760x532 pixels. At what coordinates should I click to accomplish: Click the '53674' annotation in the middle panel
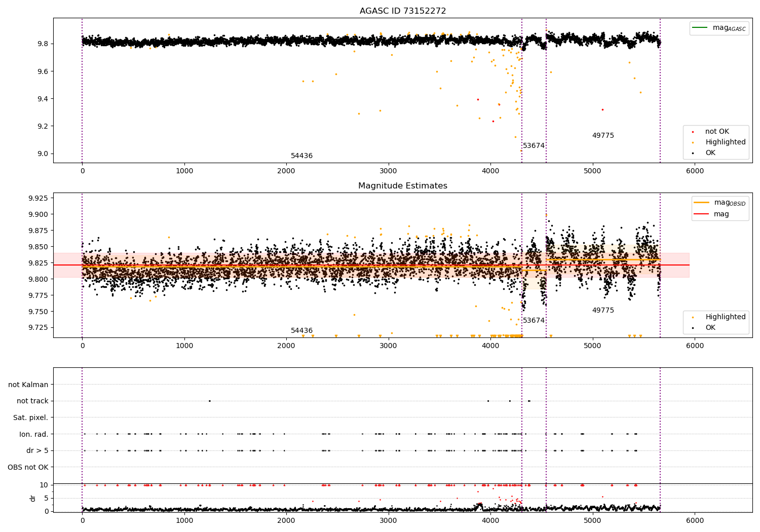pos(534,321)
